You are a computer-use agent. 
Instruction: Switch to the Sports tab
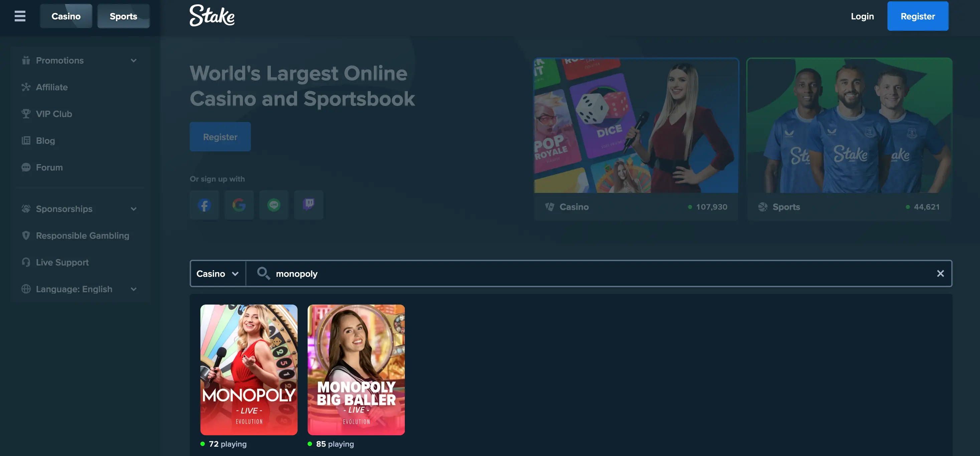click(x=123, y=16)
